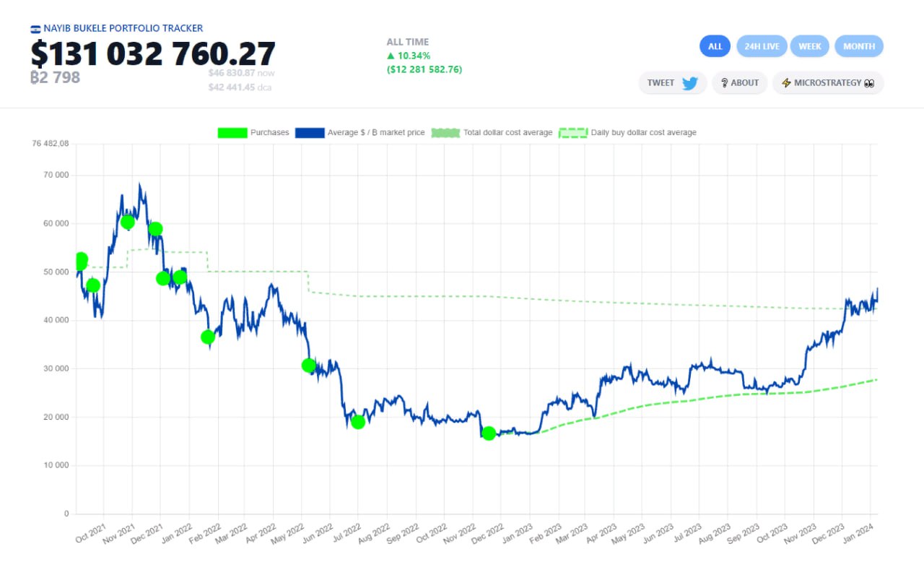Click the $46 830.87 now price

[241, 73]
